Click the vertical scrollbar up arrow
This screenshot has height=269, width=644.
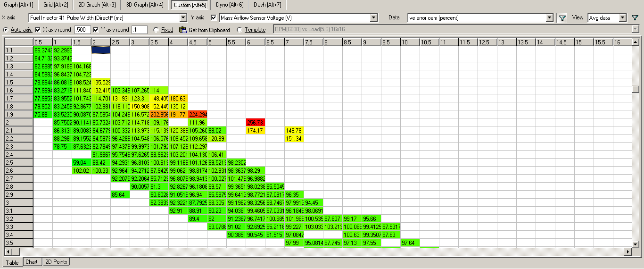(x=636, y=42)
